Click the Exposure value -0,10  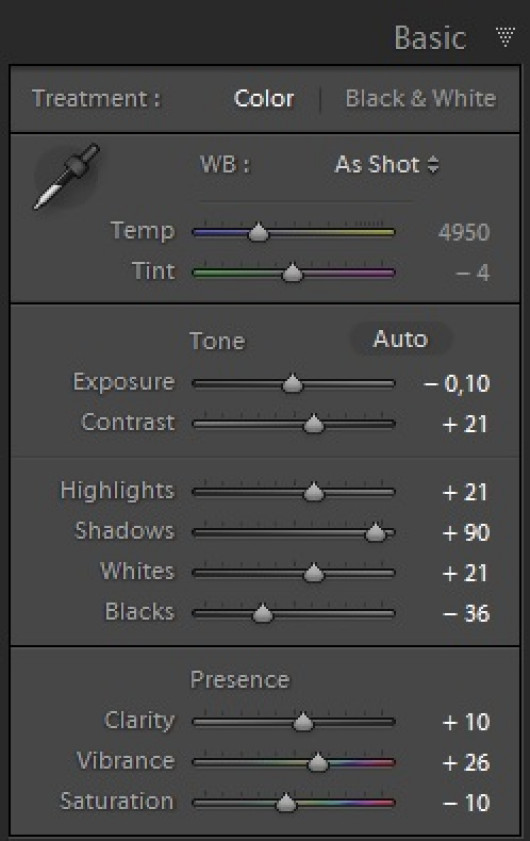click(457, 384)
